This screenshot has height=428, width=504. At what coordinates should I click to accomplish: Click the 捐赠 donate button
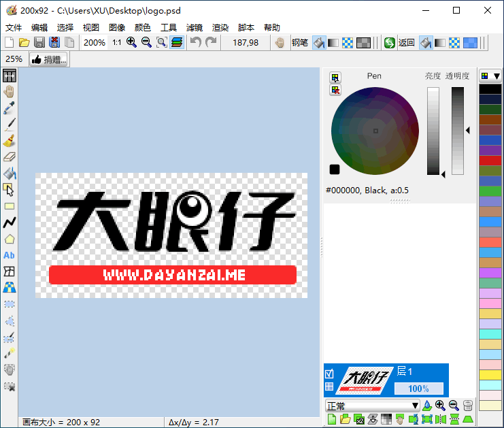pos(49,59)
